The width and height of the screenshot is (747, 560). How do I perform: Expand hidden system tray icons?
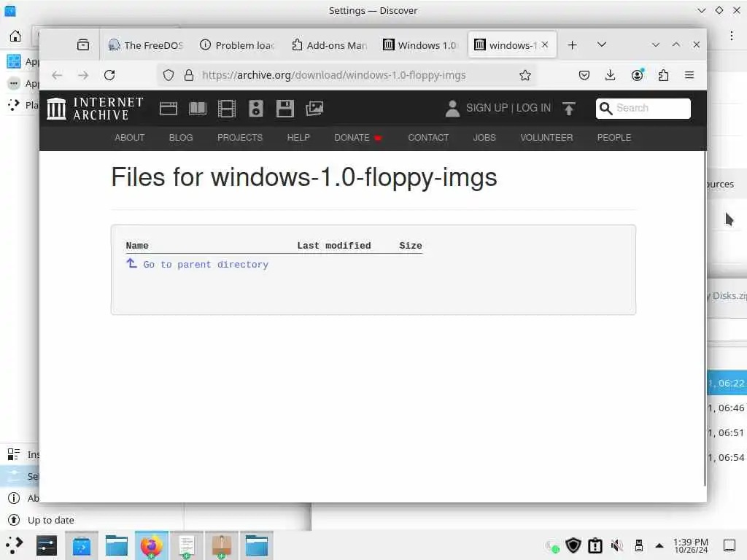tap(659, 545)
